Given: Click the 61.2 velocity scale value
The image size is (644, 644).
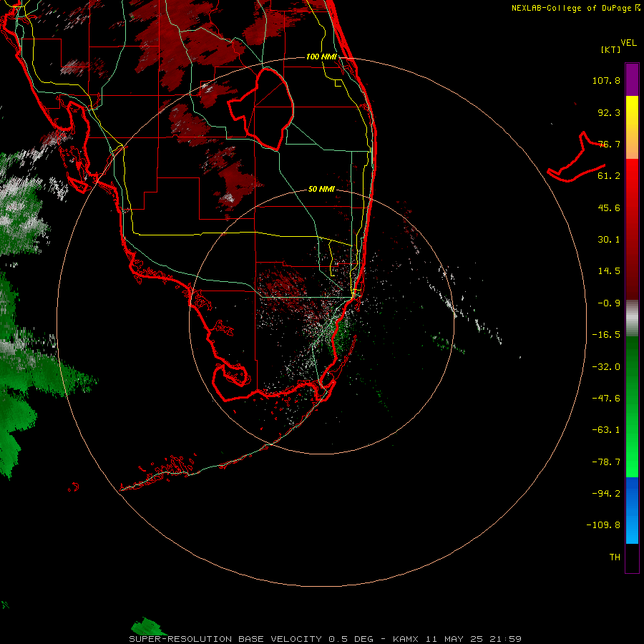Looking at the screenshot, I should [609, 176].
